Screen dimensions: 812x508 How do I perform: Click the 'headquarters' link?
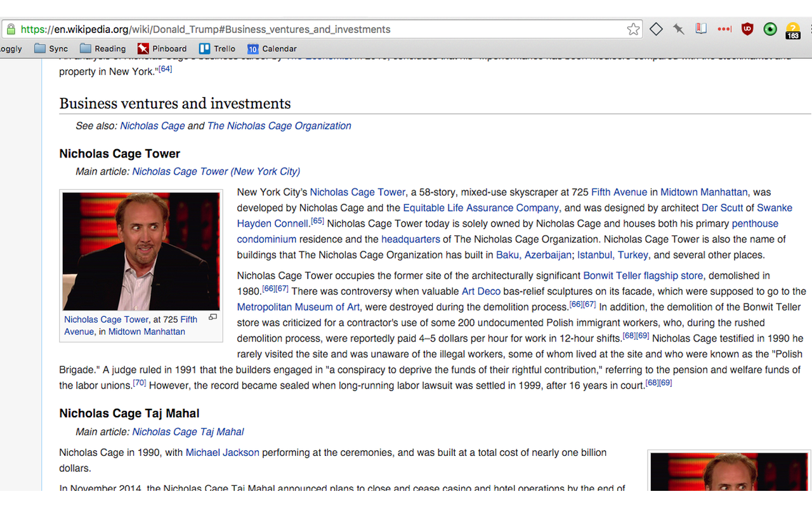[410, 239]
